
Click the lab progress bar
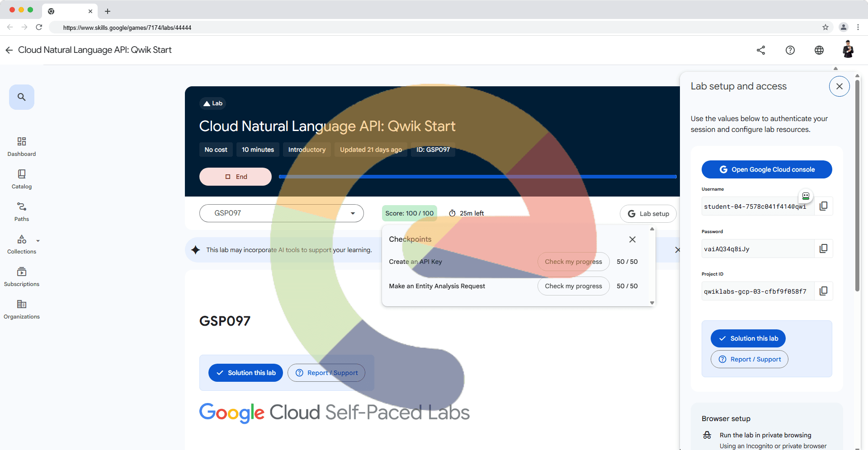click(x=478, y=177)
